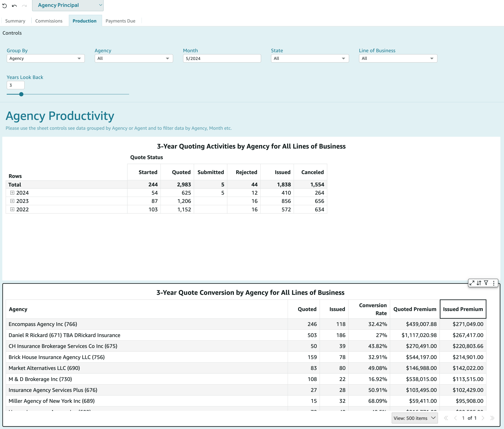Open the State filter dropdown
Screen dimensions: 504x429
pos(310,58)
